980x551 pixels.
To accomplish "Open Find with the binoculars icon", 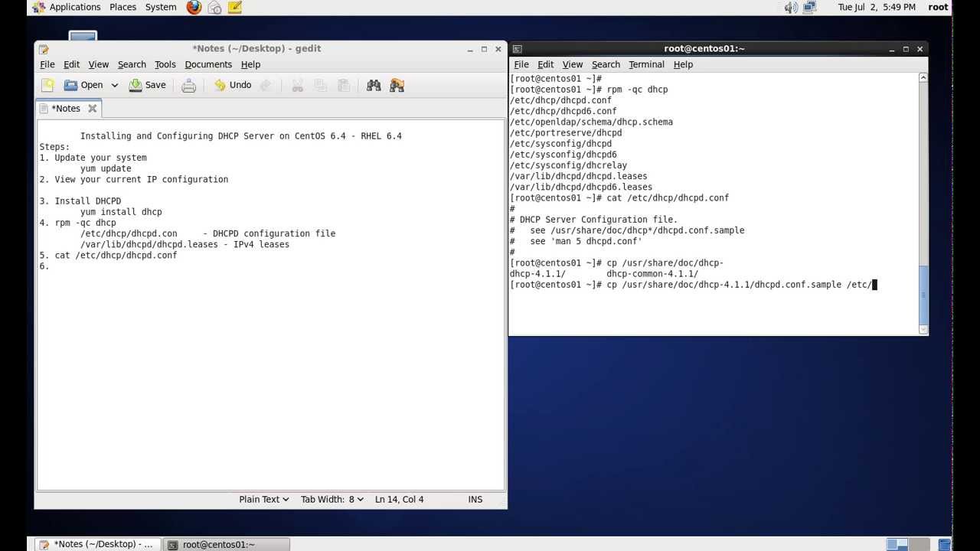I will 374,85.
